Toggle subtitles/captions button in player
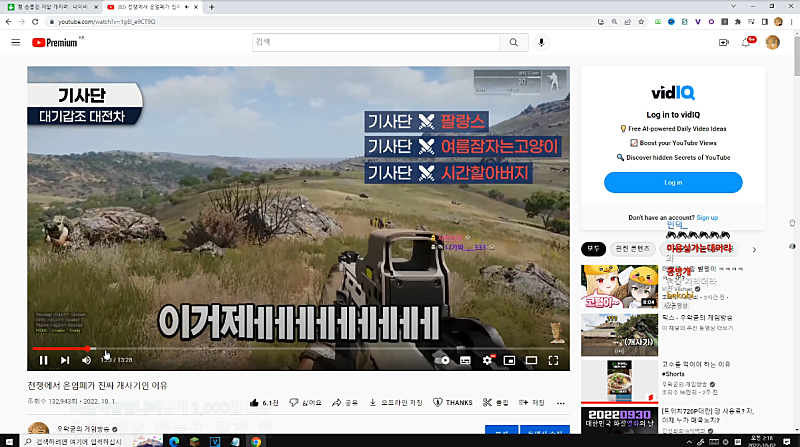Image resolution: width=800 pixels, height=447 pixels. point(465,360)
